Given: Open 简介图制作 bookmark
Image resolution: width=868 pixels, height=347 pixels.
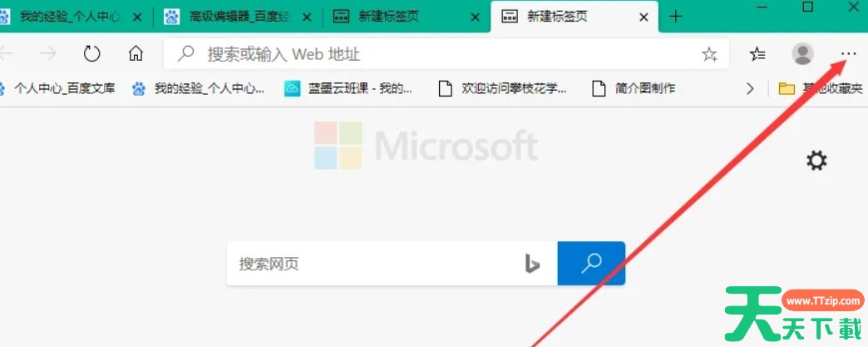Looking at the screenshot, I should pyautogui.click(x=634, y=88).
